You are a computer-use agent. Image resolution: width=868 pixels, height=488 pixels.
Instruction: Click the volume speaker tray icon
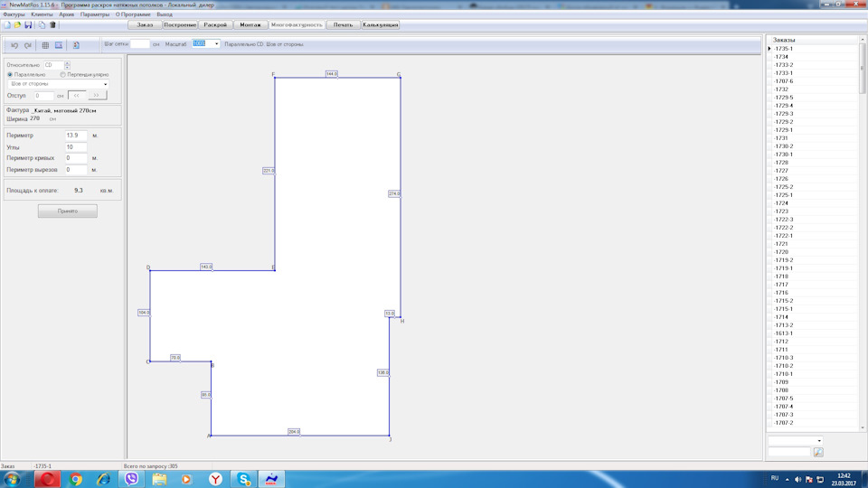pos(797,479)
